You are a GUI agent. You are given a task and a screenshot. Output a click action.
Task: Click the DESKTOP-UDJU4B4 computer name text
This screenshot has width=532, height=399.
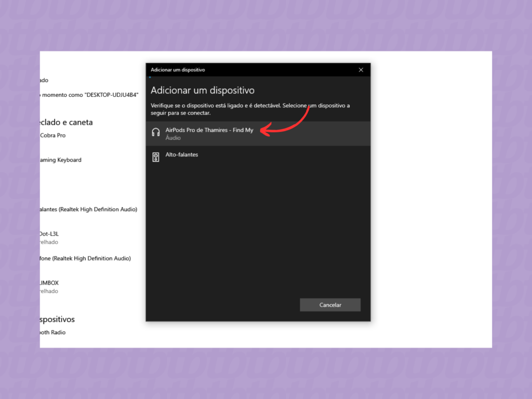pos(89,95)
